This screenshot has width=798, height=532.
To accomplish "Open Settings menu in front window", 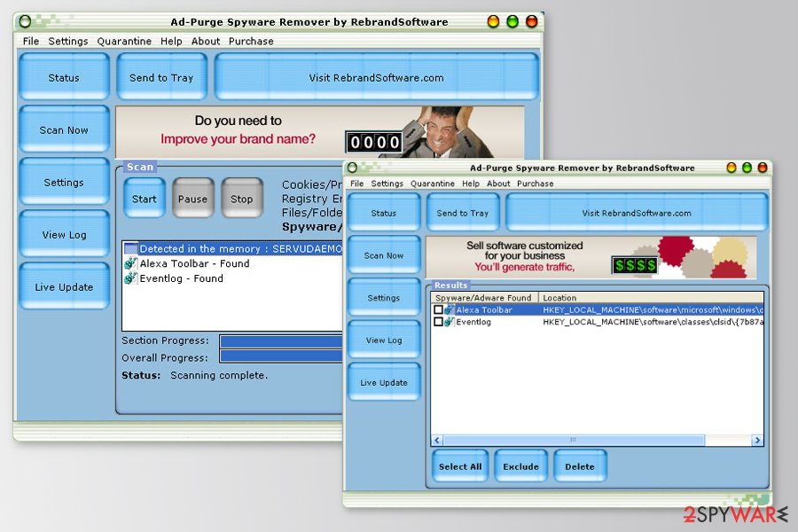I will click(x=387, y=184).
